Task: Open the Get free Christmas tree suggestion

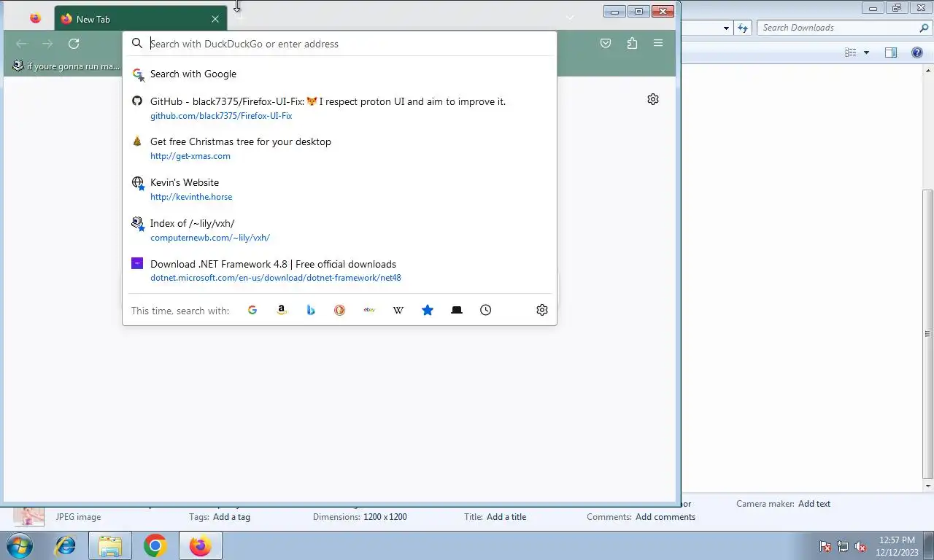Action: (339, 148)
